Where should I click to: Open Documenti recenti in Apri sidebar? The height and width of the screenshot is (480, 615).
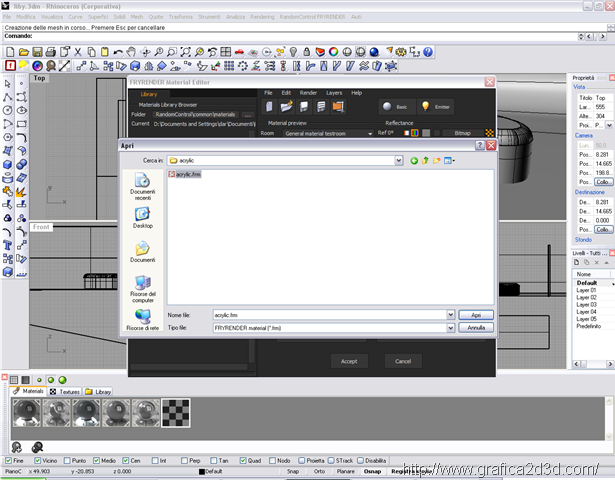pyautogui.click(x=142, y=187)
